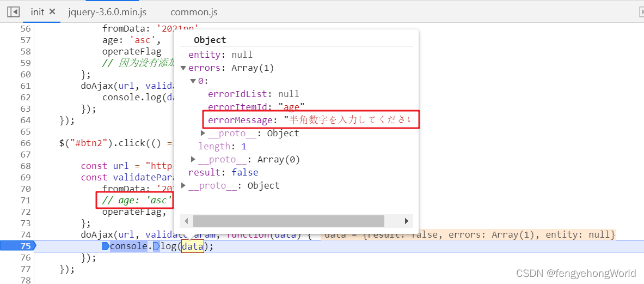Click the breakpoint marker before console on line 75
The height and width of the screenshot is (284, 644).
pos(106,246)
